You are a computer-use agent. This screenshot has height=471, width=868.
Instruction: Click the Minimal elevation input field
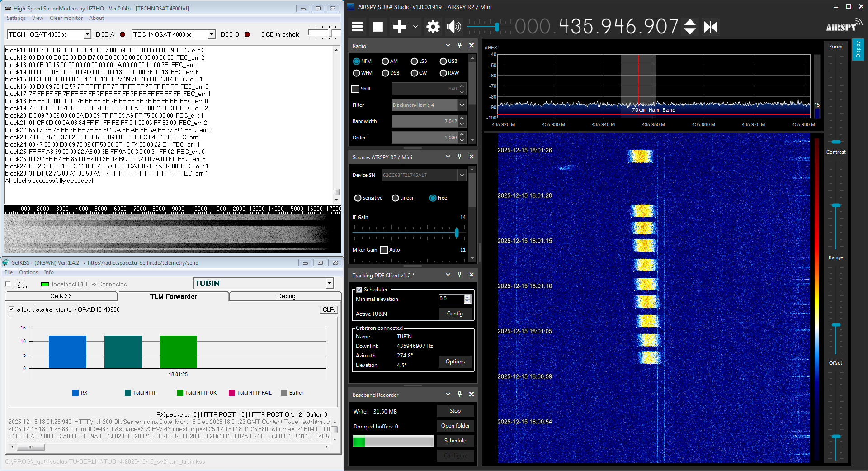(x=451, y=299)
